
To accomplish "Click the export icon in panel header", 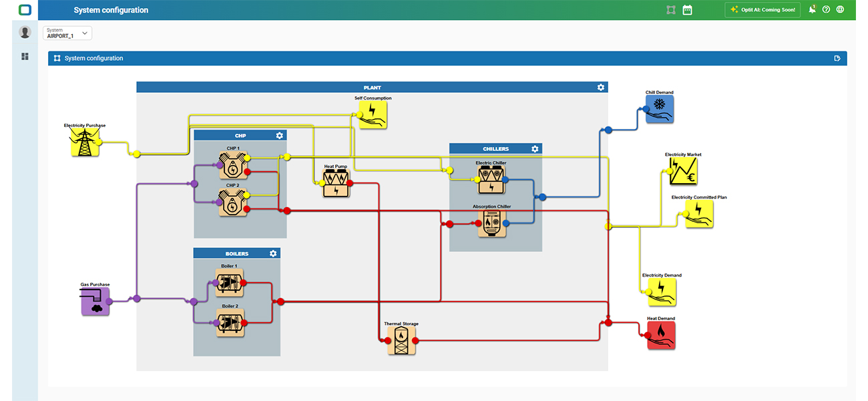I will [x=837, y=58].
